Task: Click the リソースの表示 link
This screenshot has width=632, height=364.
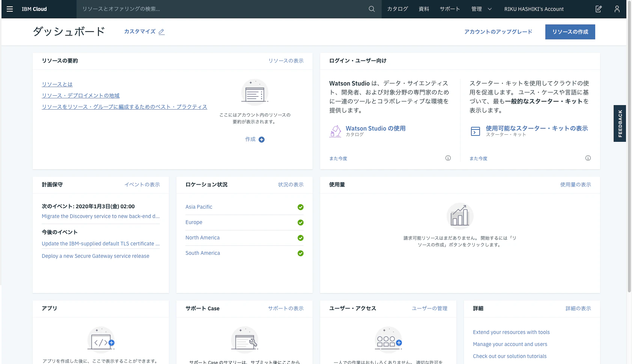Action: [x=286, y=61]
